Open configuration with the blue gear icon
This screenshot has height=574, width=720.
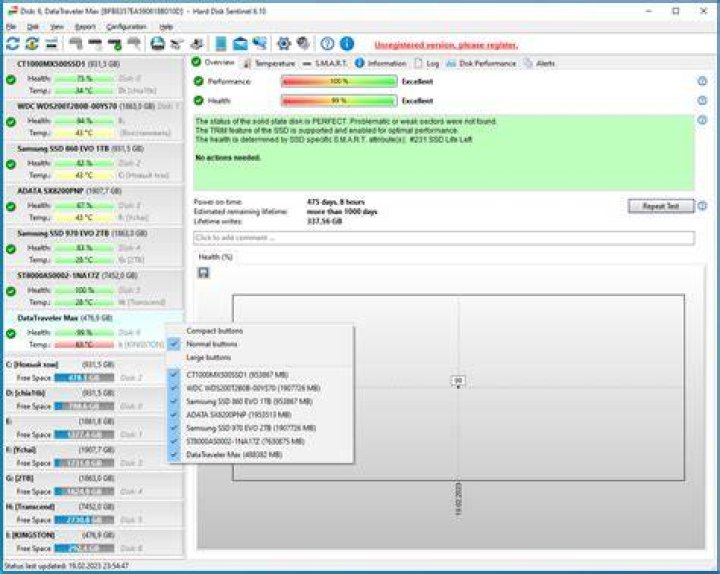[x=284, y=44]
